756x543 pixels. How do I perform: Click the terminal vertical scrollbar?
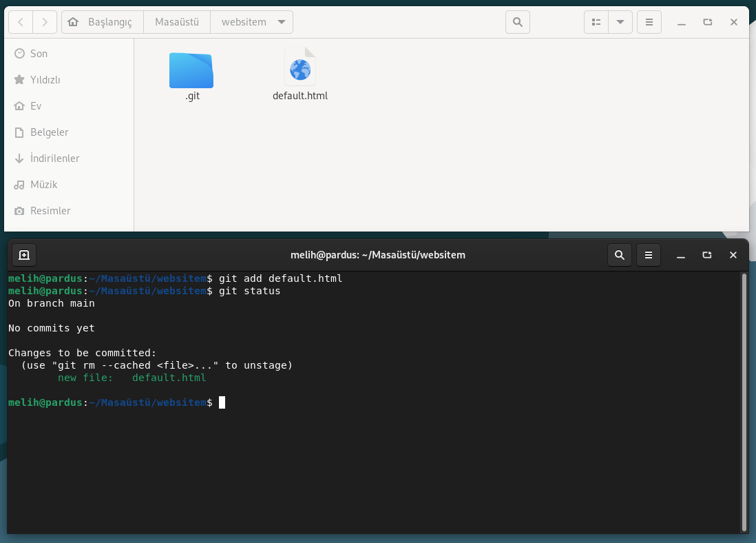tap(744, 402)
